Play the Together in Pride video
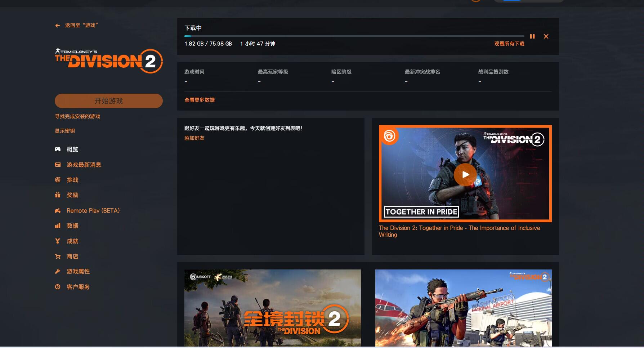 point(465,174)
